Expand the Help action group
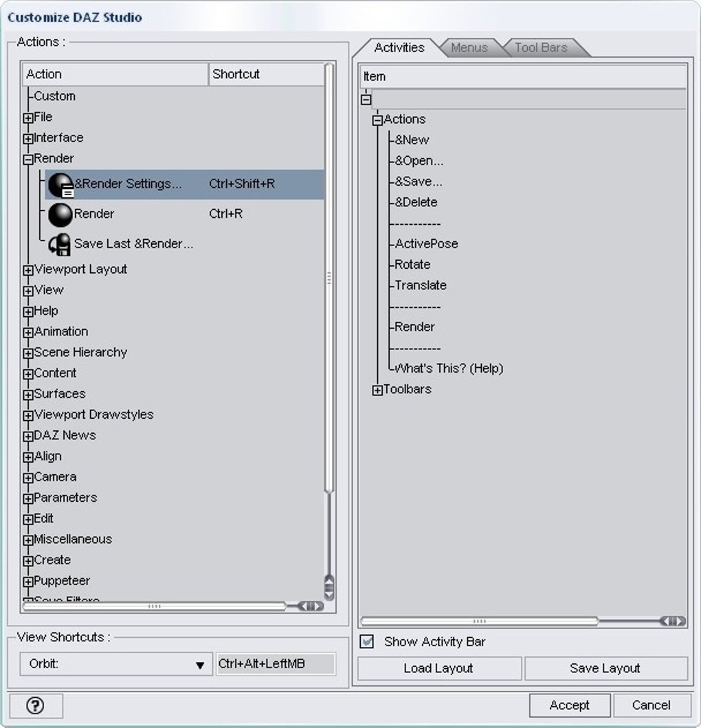701x728 pixels. click(x=28, y=311)
